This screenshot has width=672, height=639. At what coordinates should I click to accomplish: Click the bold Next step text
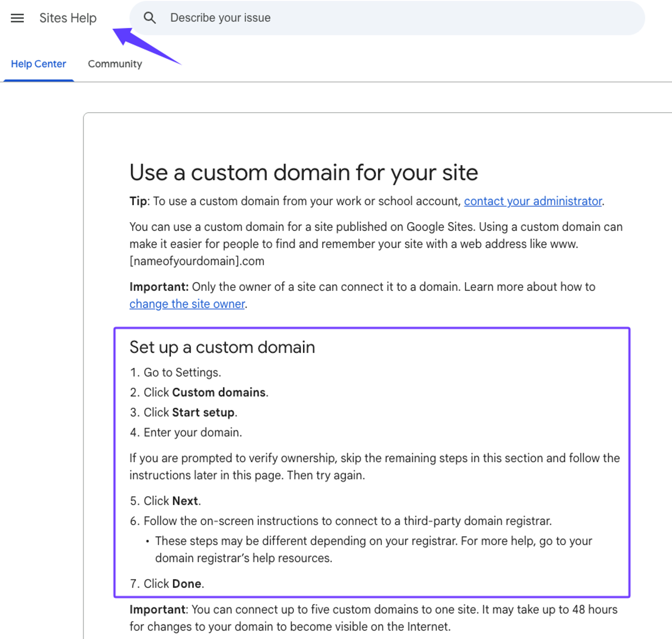point(185,501)
